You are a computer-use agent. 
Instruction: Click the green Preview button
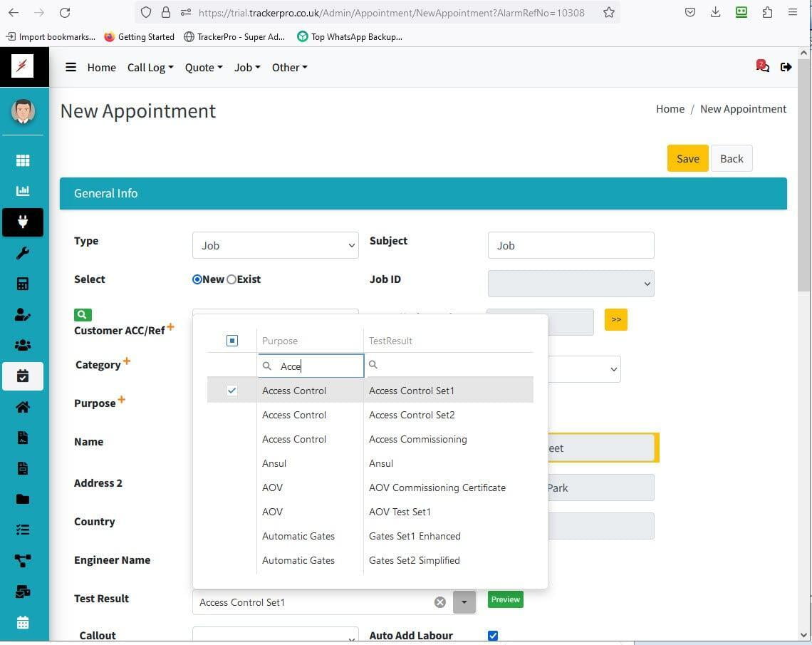(x=505, y=599)
